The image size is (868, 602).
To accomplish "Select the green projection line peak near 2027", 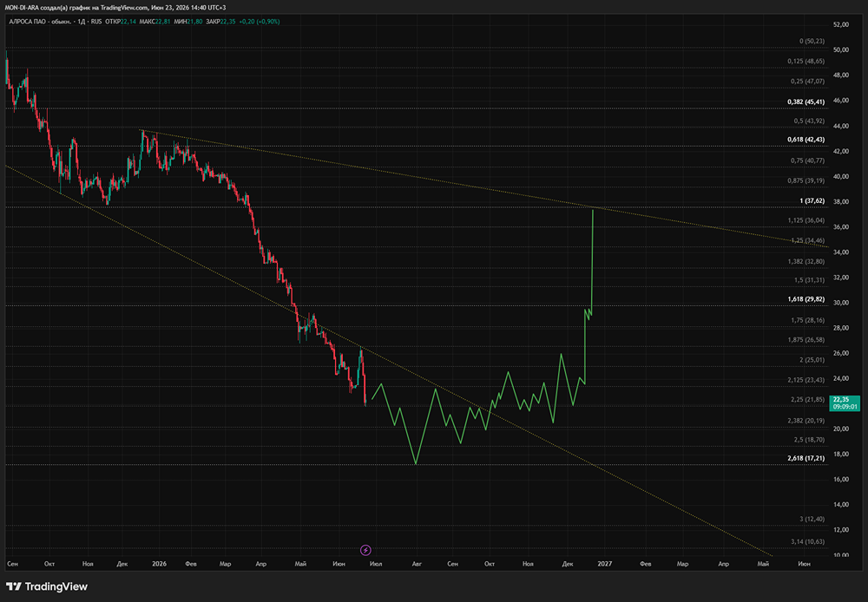I will (x=593, y=210).
